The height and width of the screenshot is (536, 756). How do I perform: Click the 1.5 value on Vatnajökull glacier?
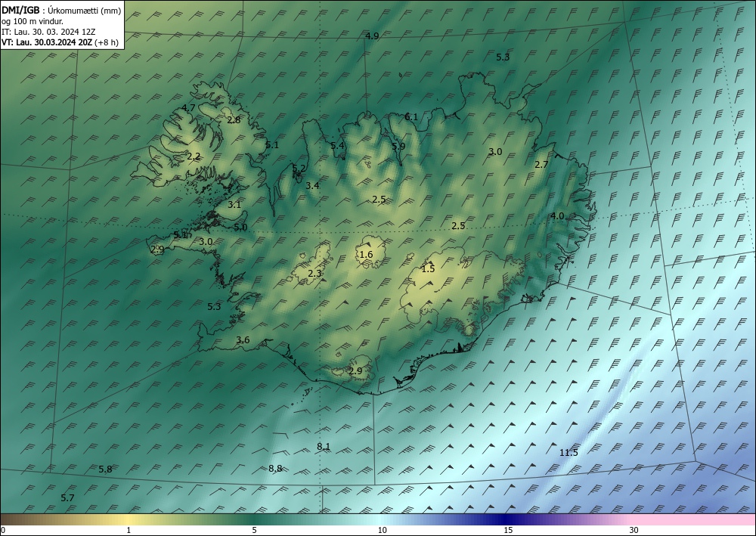point(428,269)
